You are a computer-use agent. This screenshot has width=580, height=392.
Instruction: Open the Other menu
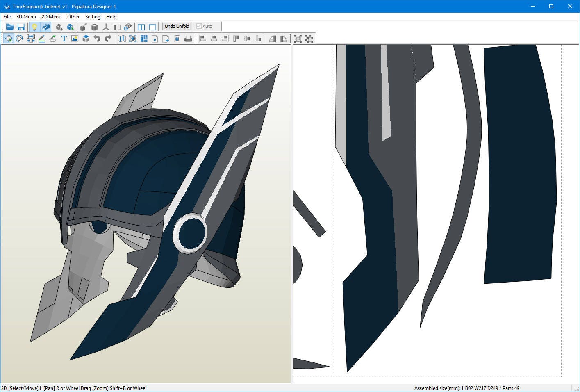pyautogui.click(x=73, y=17)
